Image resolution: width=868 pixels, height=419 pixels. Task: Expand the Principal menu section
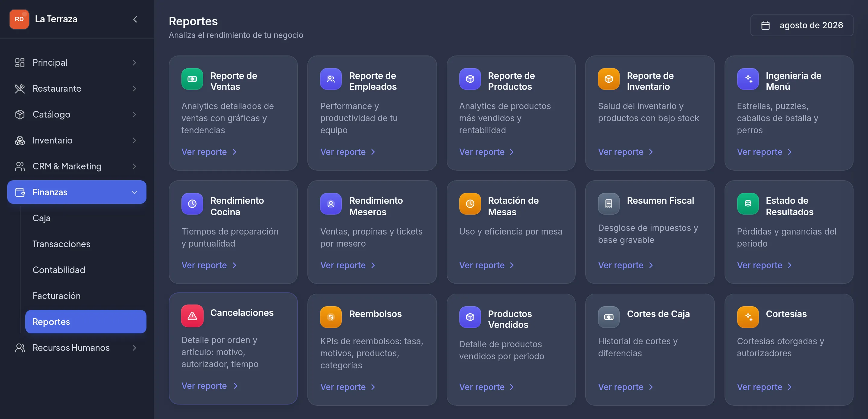pos(77,62)
